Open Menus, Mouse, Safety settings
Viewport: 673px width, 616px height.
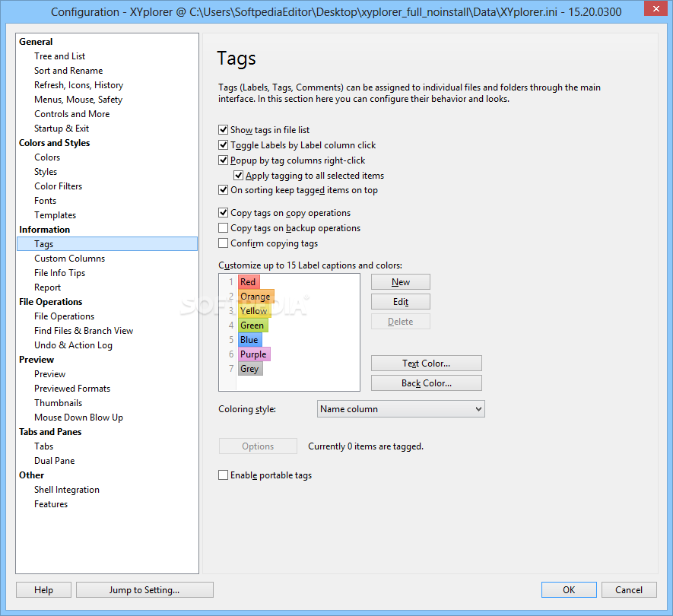click(78, 100)
